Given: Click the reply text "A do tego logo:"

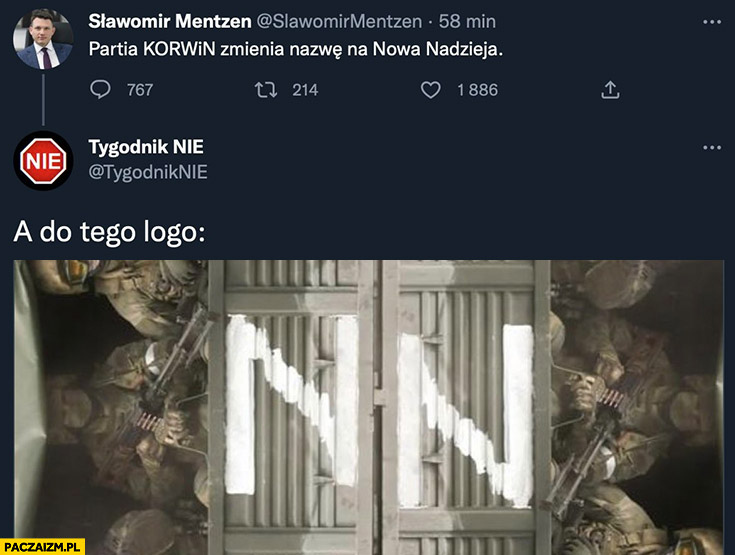Looking at the screenshot, I should [x=109, y=232].
